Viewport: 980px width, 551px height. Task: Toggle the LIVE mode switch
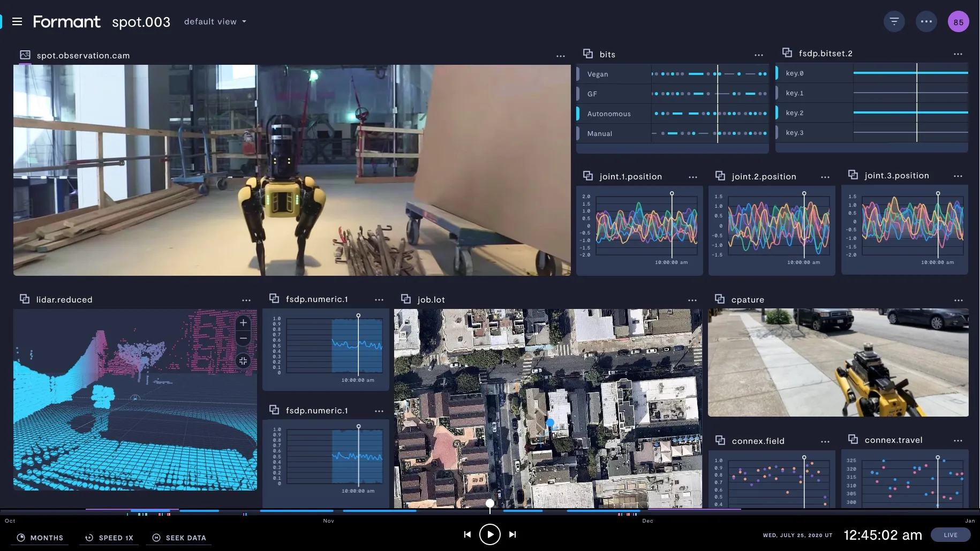click(950, 535)
